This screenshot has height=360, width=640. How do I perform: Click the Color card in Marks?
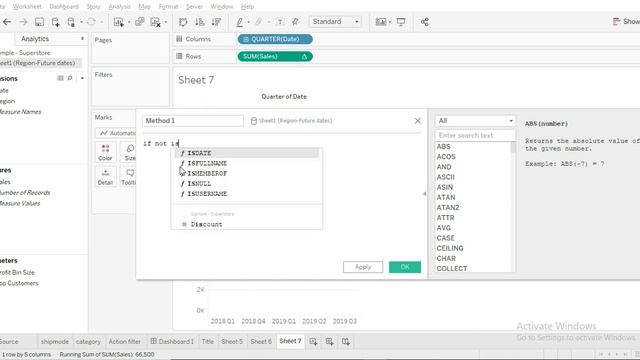pos(105,152)
